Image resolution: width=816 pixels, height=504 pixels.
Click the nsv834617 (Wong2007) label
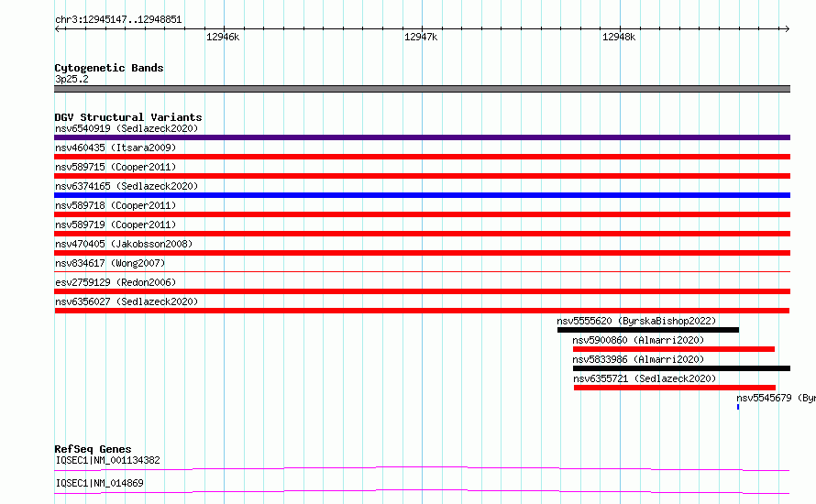tap(110, 263)
